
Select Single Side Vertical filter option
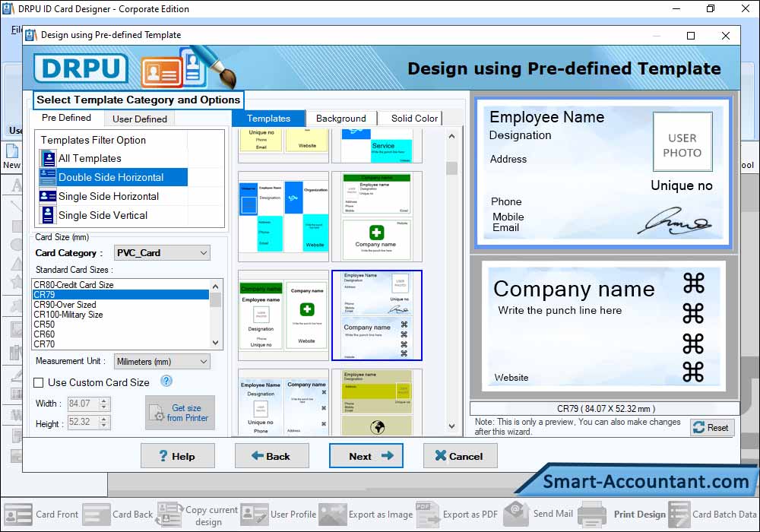[103, 215]
